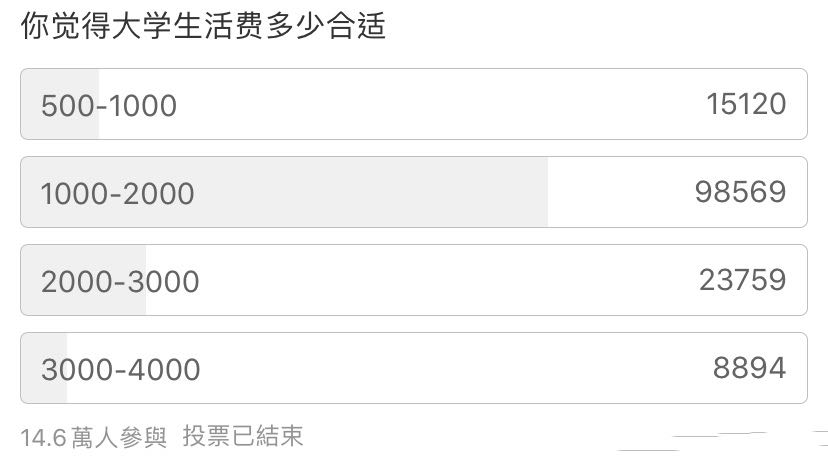Select the 3000-4000 poll option
Image resolution: width=828 pixels, height=469 pixels.
(x=121, y=369)
